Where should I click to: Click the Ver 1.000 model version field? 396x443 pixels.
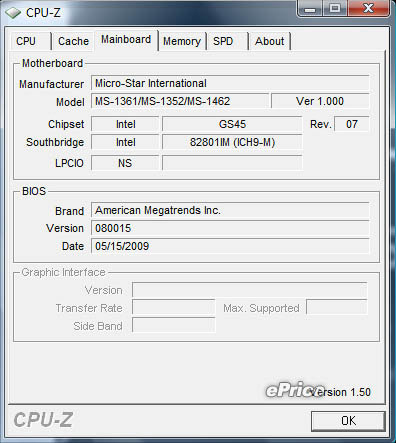point(320,101)
